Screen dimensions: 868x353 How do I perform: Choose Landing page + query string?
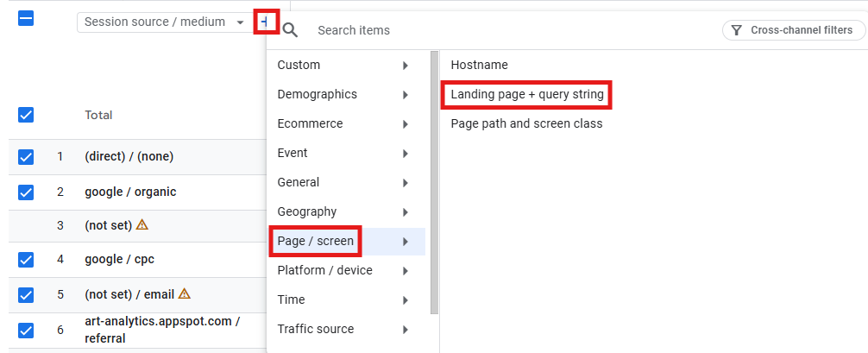pos(527,94)
